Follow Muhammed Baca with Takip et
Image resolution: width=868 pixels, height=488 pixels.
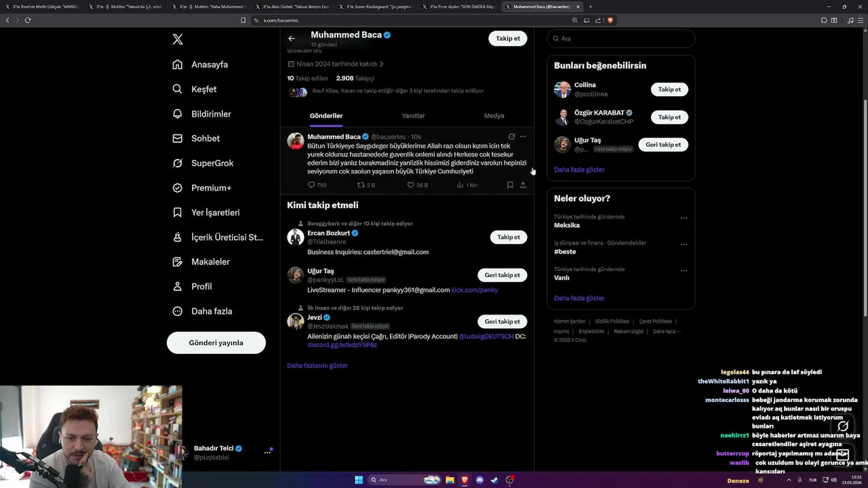(508, 39)
